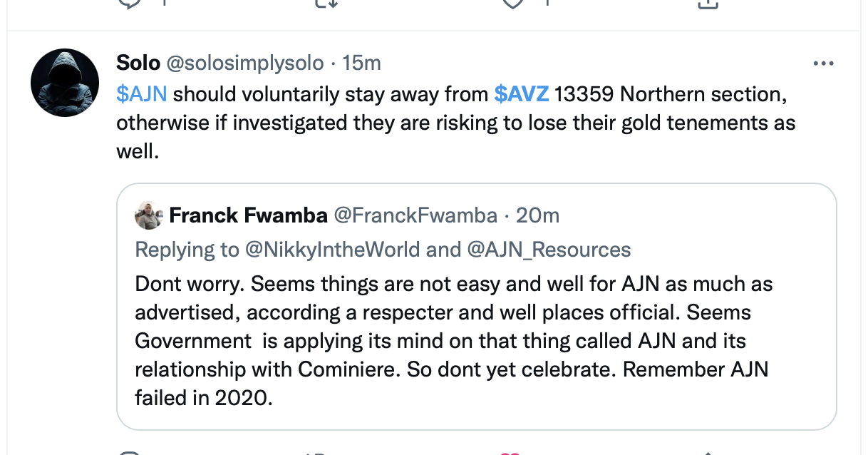
Task: Click the @solosimplysolo handle
Action: pos(244,63)
